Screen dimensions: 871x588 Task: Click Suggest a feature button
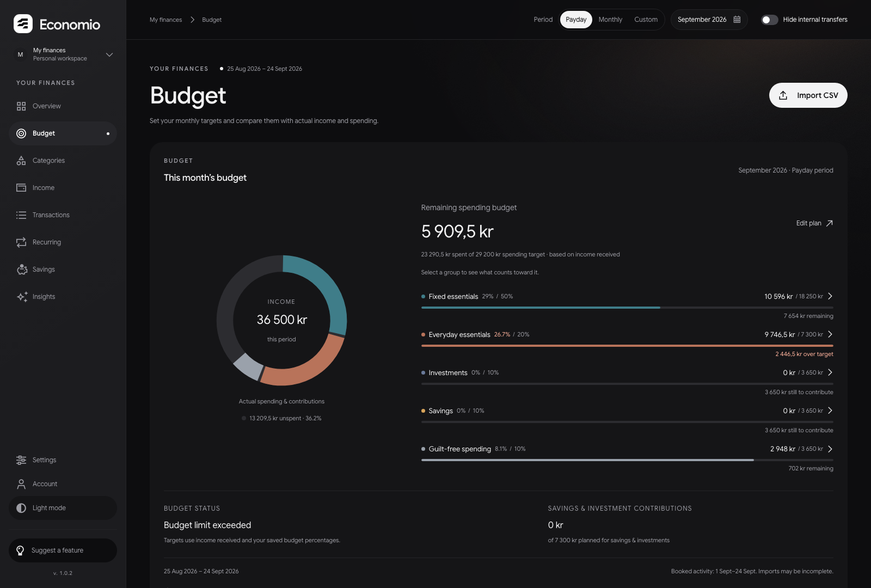pos(63,550)
